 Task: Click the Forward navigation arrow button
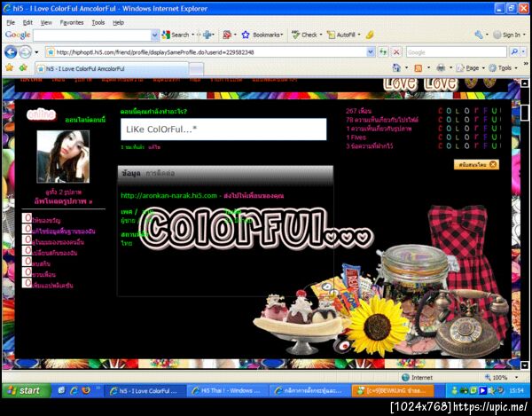tap(25, 52)
